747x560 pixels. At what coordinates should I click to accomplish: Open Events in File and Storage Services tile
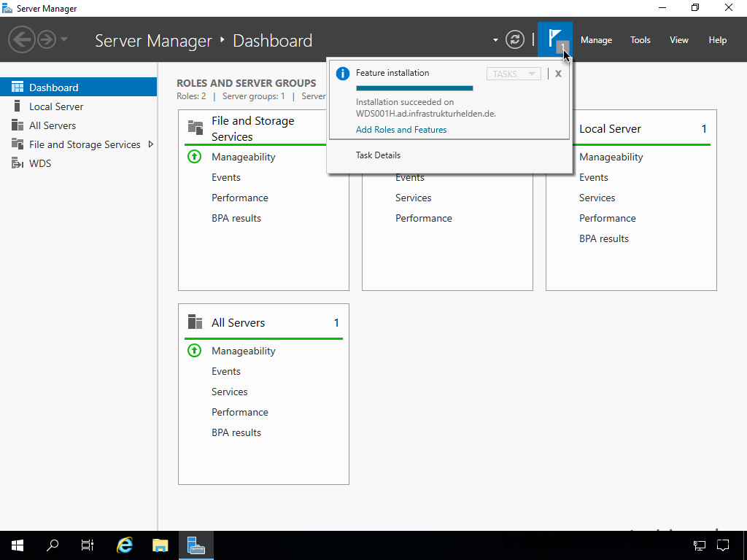coord(226,177)
